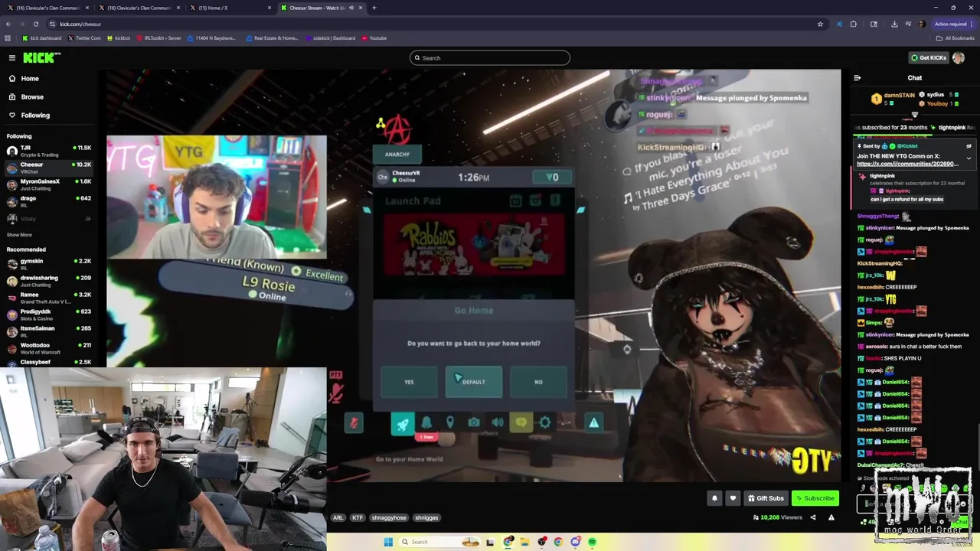Open the Windows Start menu
980x551 pixels.
(388, 542)
